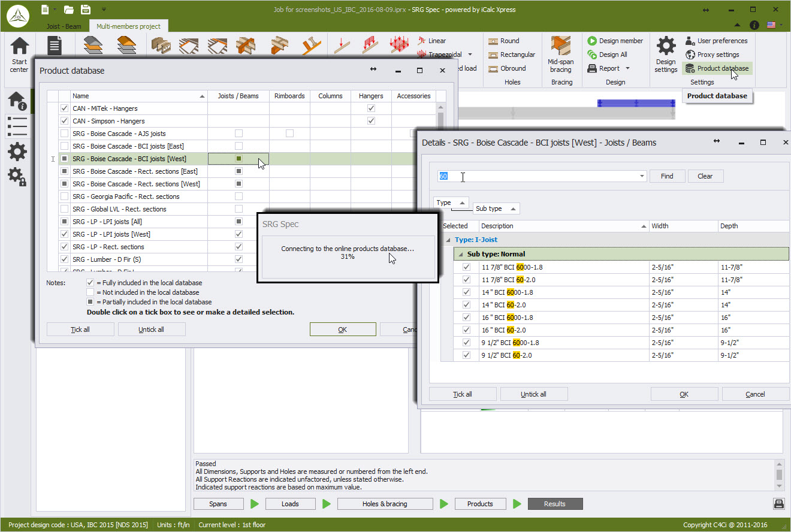The width and height of the screenshot is (791, 532).
Task: Click Clear in the Details window
Action: (x=705, y=176)
